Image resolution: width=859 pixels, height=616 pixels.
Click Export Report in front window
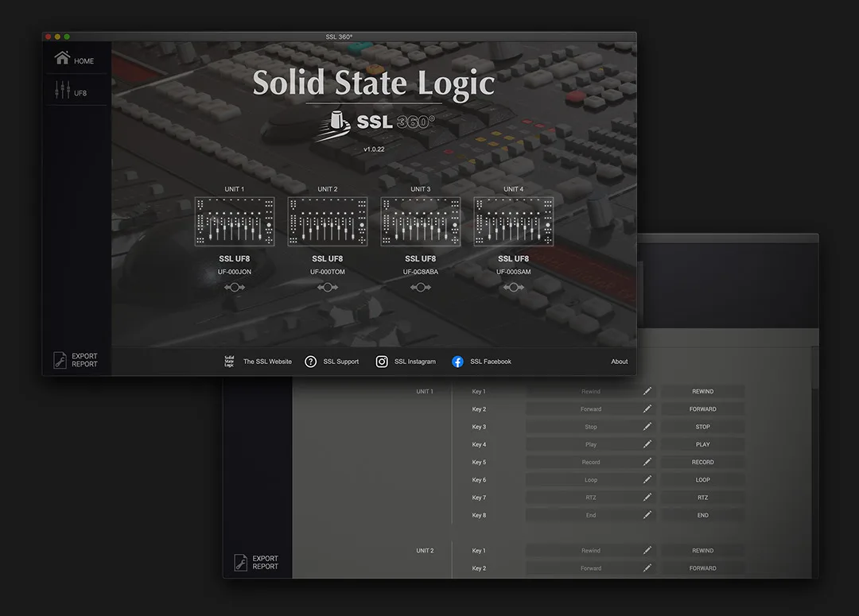[x=76, y=360]
